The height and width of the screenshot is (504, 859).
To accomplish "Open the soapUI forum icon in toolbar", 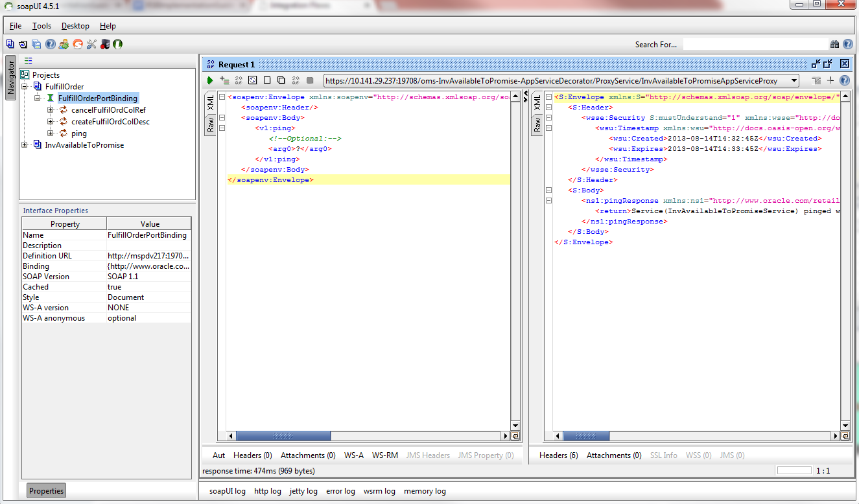I will coord(64,44).
